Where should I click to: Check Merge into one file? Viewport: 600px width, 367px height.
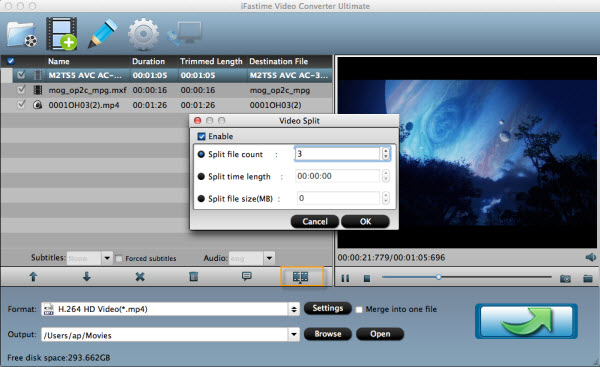pos(359,309)
